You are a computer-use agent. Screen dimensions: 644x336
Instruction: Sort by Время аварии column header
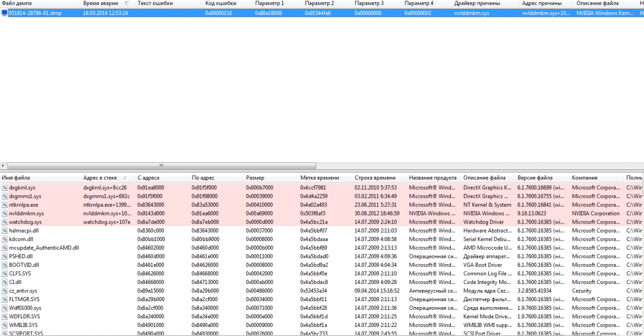tap(107, 3)
